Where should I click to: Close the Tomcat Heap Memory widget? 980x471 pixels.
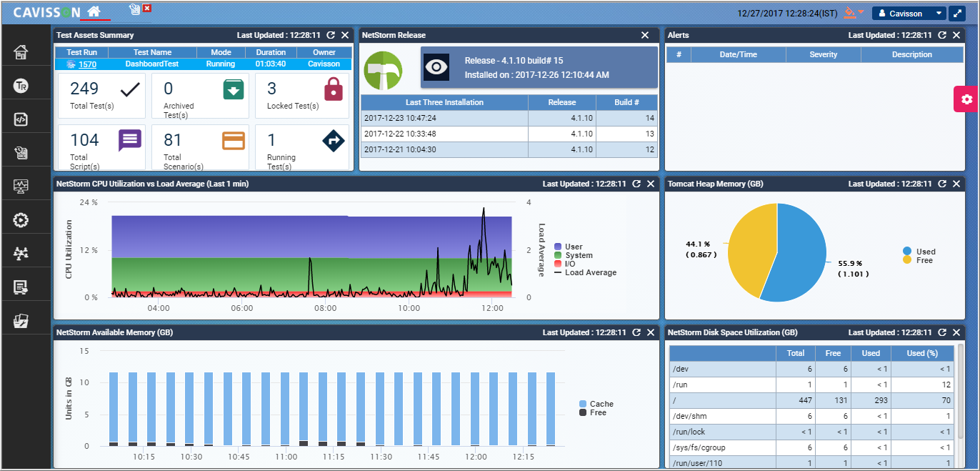click(x=956, y=184)
